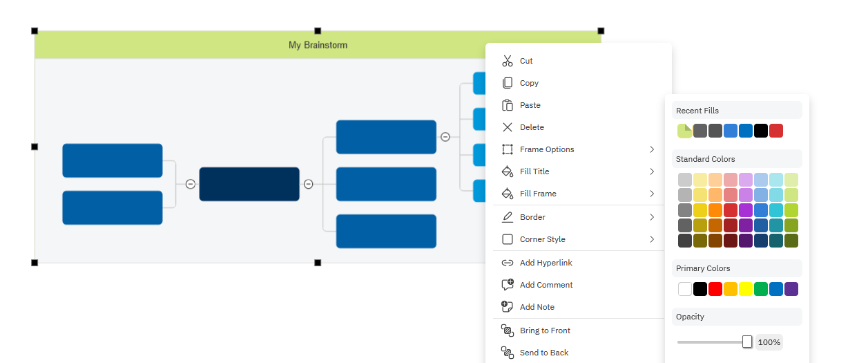868x363 pixels.
Task: Expand the Frame Options submenu arrow
Action: coord(652,149)
